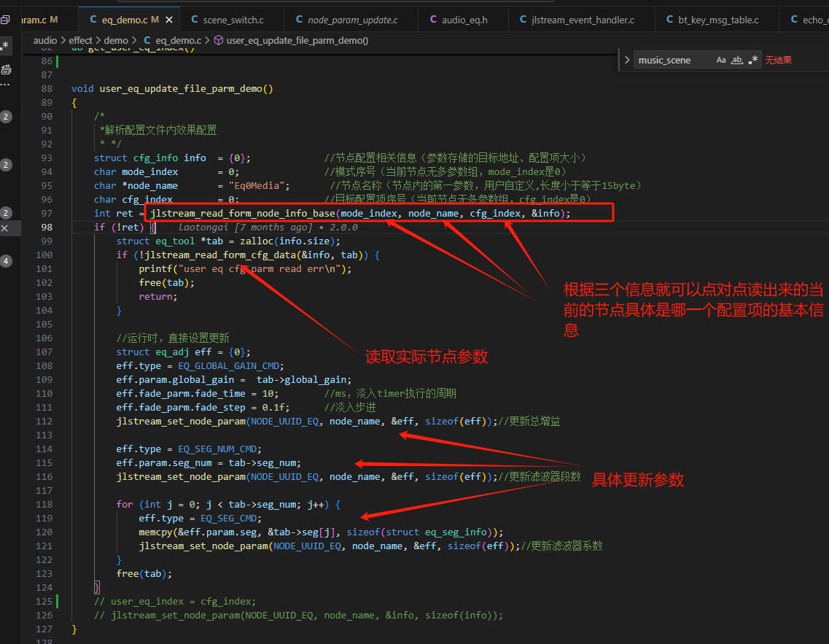Click the ellipsis more-actions icon in sidebar
Screen dimensions: 829x644
[5, 84]
